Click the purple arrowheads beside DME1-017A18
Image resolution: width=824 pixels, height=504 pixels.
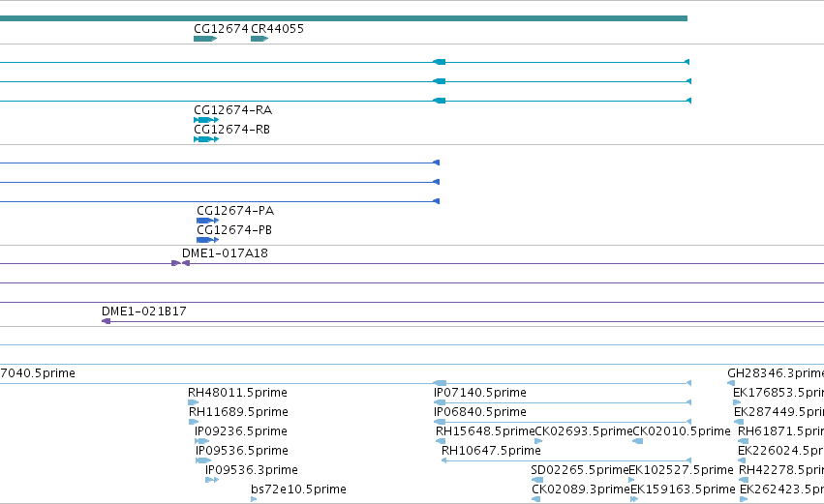180,263
